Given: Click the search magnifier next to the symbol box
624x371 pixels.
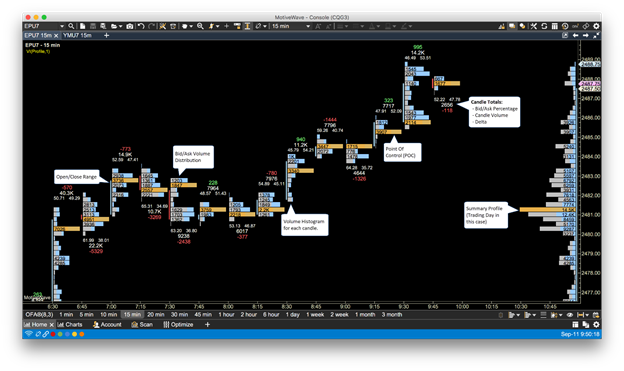Looking at the screenshot, I should [x=71, y=26].
